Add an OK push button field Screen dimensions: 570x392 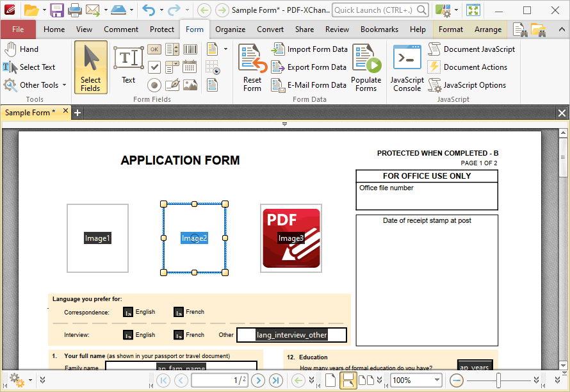(x=154, y=49)
